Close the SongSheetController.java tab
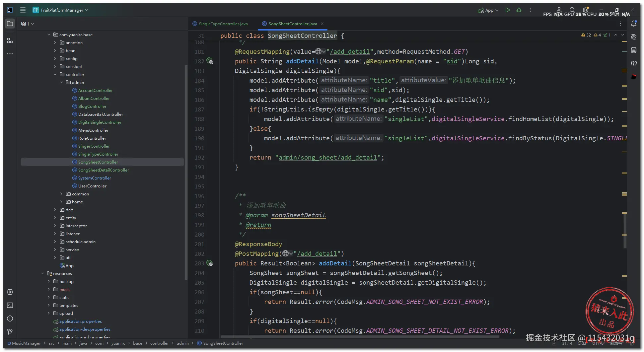The height and width of the screenshot is (352, 644). tap(322, 24)
